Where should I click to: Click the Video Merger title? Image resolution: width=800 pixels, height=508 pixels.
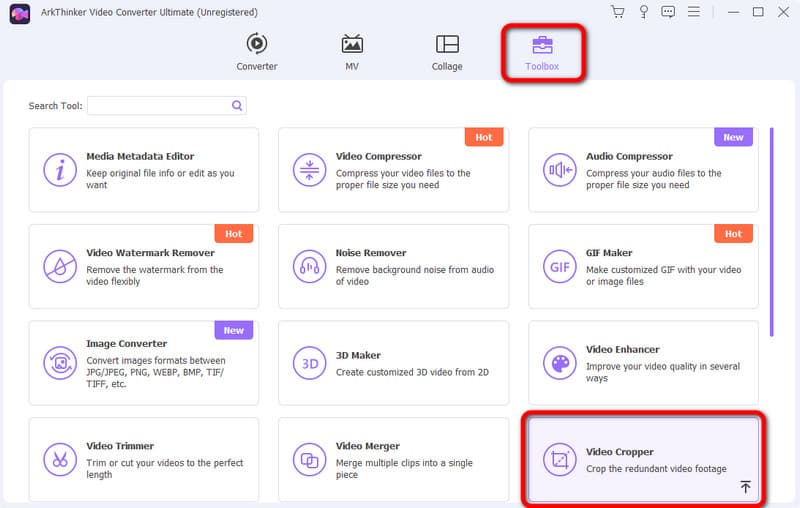tap(367, 446)
